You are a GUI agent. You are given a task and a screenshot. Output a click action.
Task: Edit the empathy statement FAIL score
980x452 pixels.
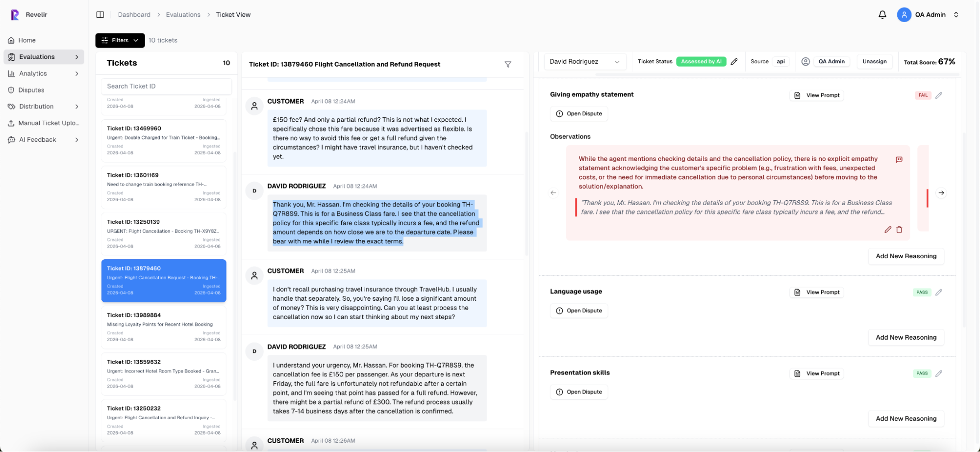(938, 95)
